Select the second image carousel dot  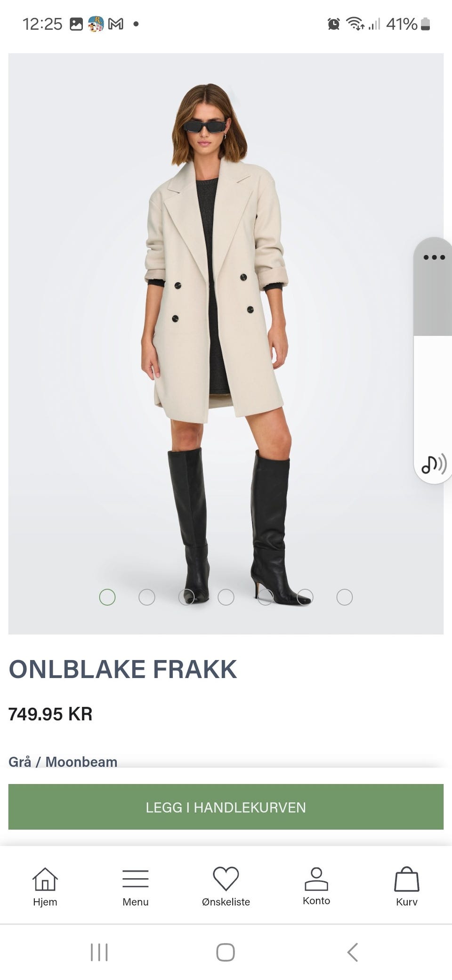click(x=147, y=597)
